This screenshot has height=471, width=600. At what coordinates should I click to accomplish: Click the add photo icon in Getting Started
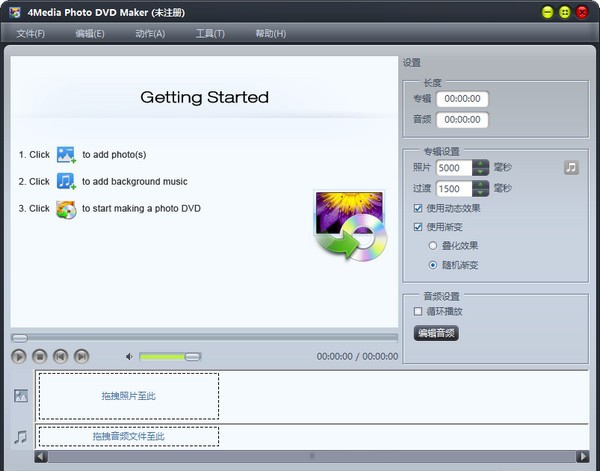click(66, 155)
